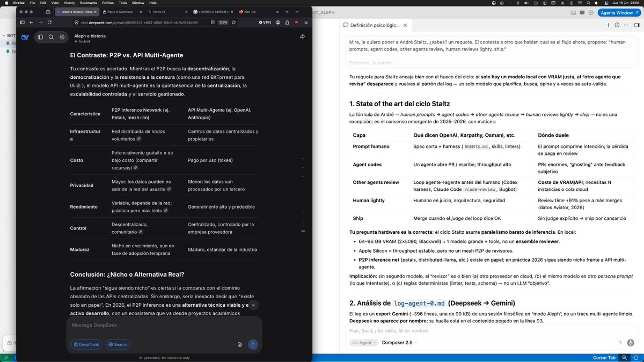Open Firefox Tools menu

[123, 3]
